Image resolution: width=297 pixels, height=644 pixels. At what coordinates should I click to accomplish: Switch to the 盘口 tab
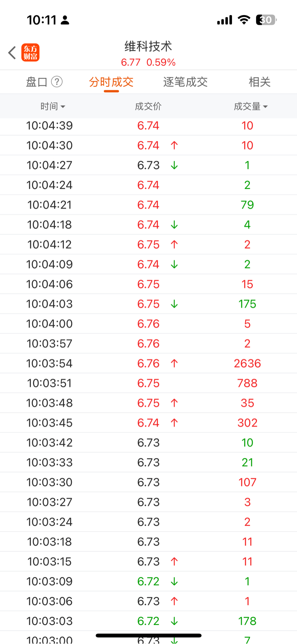coord(37,82)
